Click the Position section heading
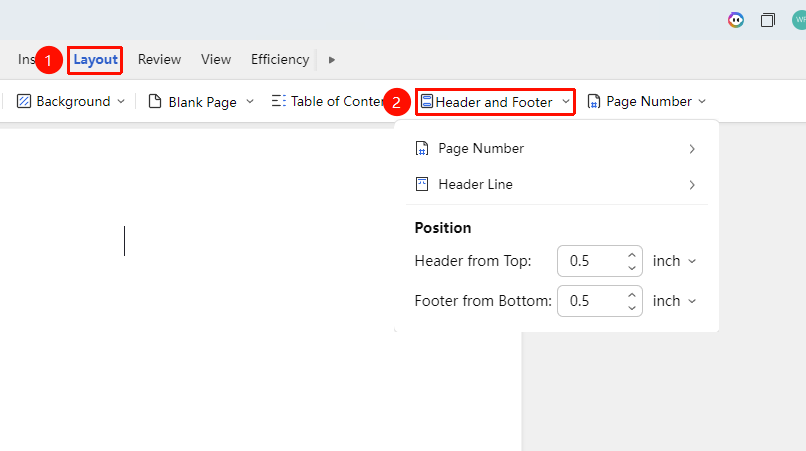Screen dimensions: 806x451 coord(443,228)
